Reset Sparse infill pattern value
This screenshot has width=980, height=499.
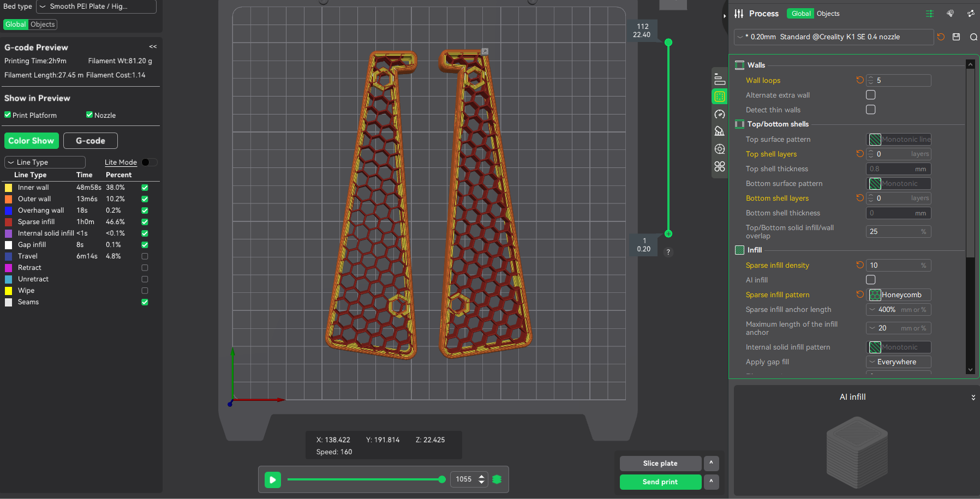pos(860,294)
